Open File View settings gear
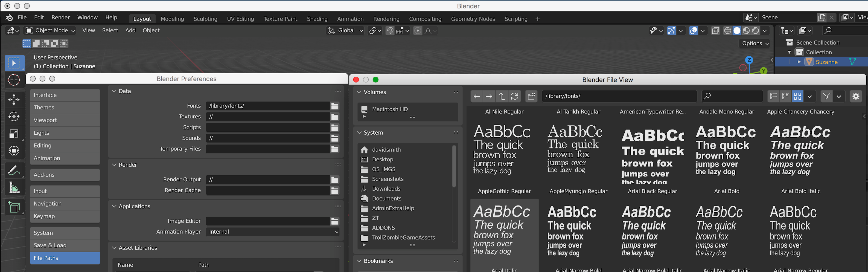Image resolution: width=868 pixels, height=272 pixels. tap(856, 96)
